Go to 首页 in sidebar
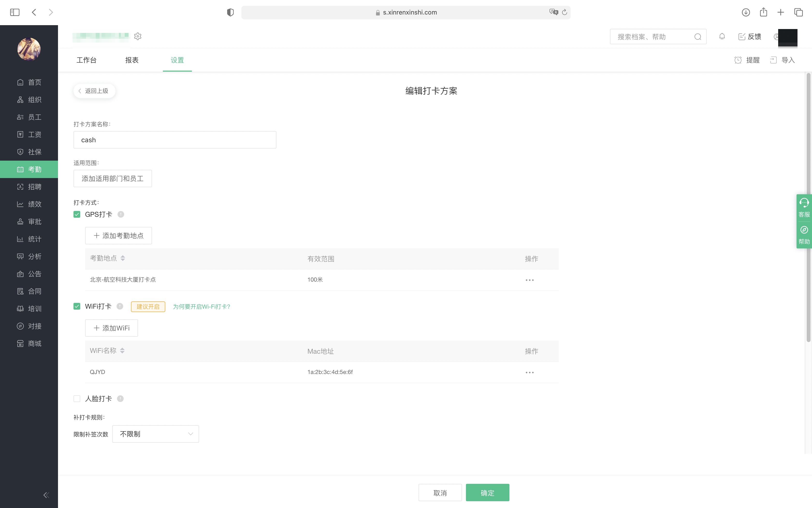812x508 pixels. (x=29, y=82)
